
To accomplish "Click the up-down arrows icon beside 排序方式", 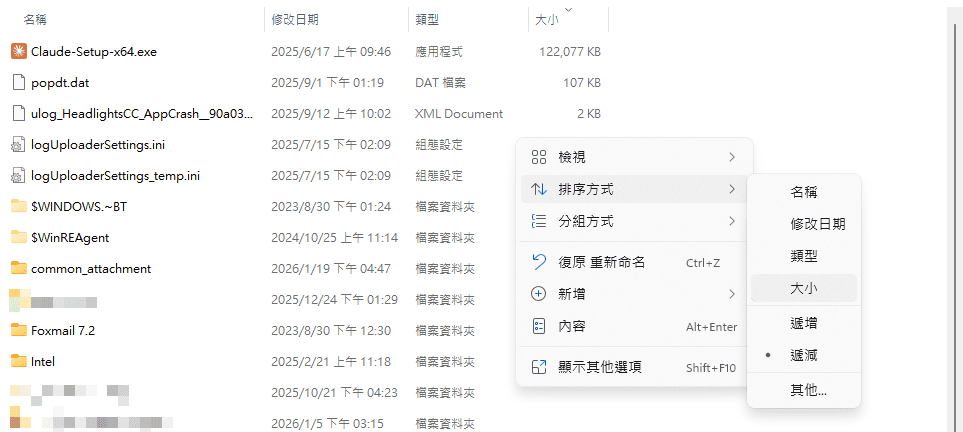I will [x=539, y=189].
